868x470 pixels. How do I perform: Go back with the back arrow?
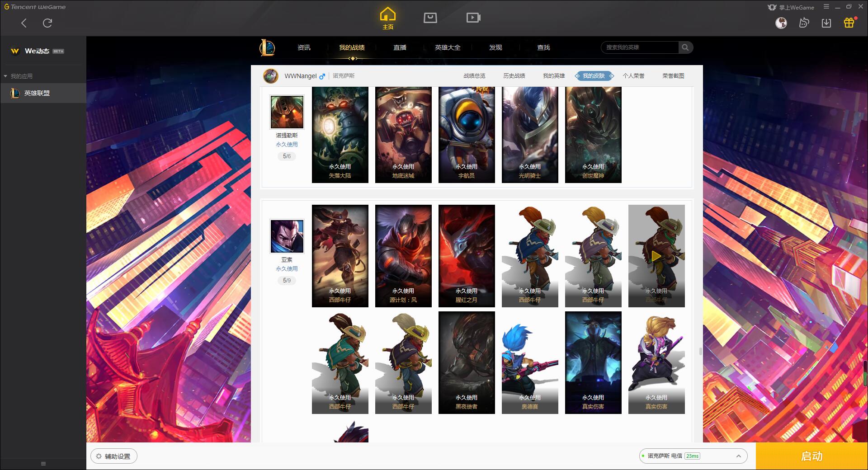(x=24, y=23)
